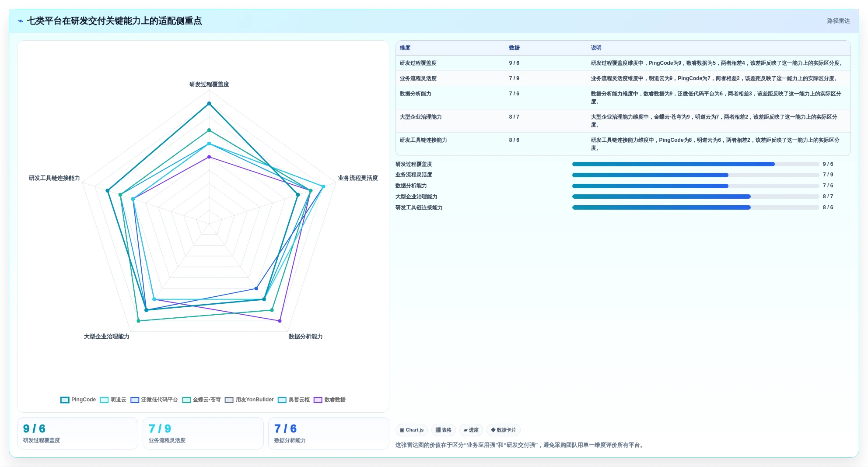868x467 pixels.
Task: Click the radar axis label 大型企业治理能力
Action: (x=106, y=337)
